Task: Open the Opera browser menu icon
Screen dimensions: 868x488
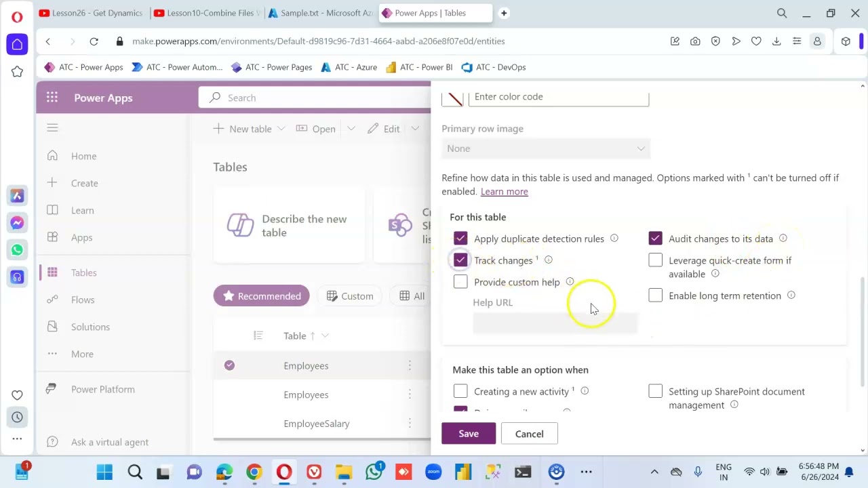Action: point(17,16)
